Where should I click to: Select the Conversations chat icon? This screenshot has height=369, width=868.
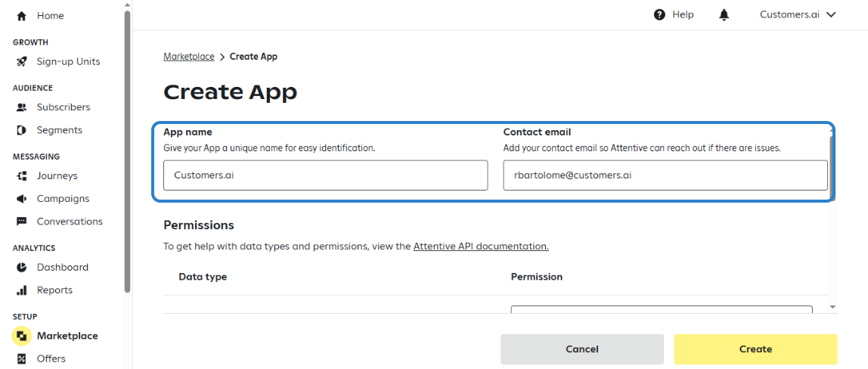click(22, 222)
